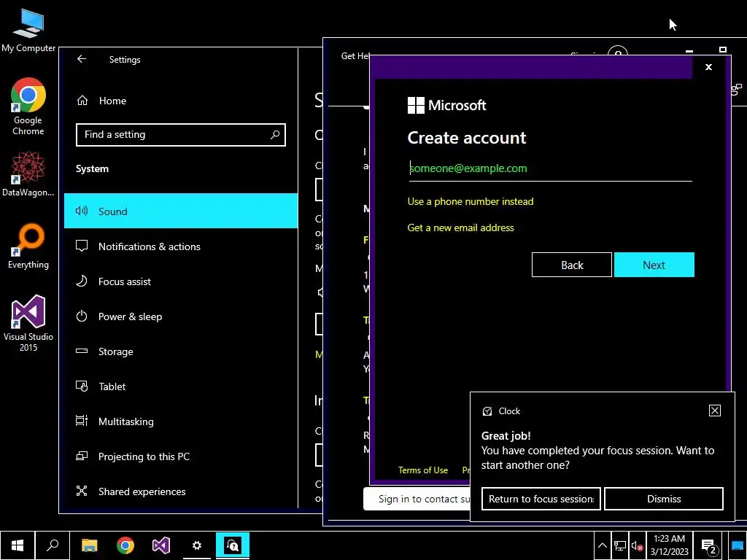The width and height of the screenshot is (747, 560).
Task: Launch Everything search desktop shortcut
Action: (28, 246)
